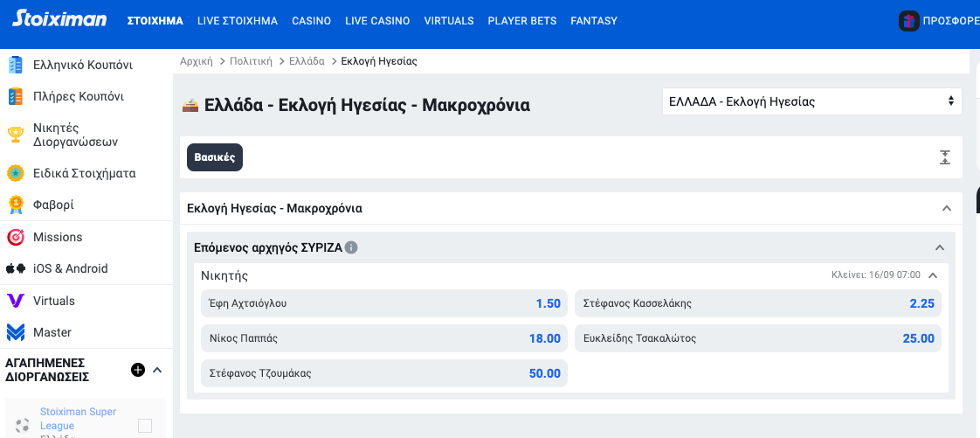Click Εκλογή Ηγεσίας in breadcrumb
This screenshot has width=980, height=438.
[x=379, y=61]
